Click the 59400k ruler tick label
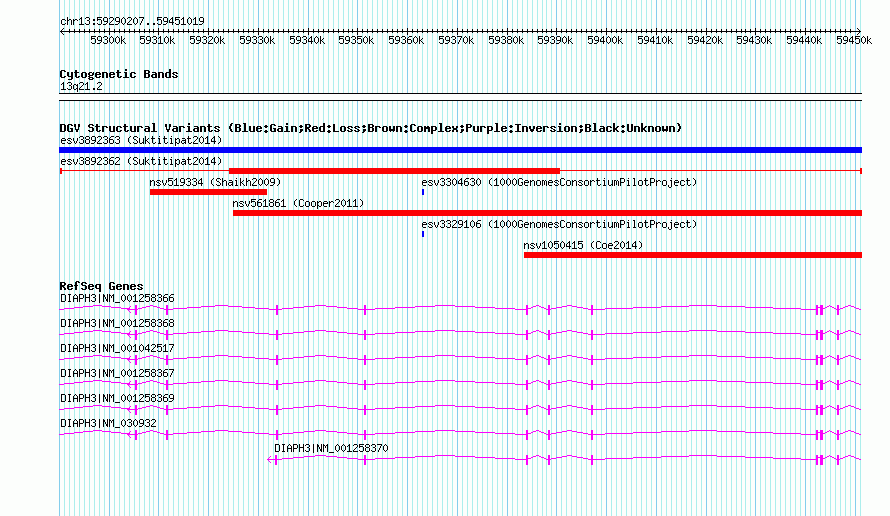 [x=605, y=40]
